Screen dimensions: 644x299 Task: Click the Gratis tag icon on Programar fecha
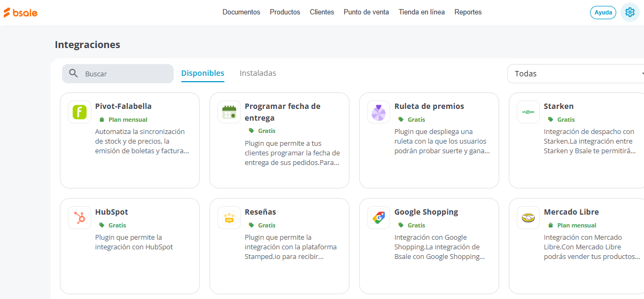point(251,131)
